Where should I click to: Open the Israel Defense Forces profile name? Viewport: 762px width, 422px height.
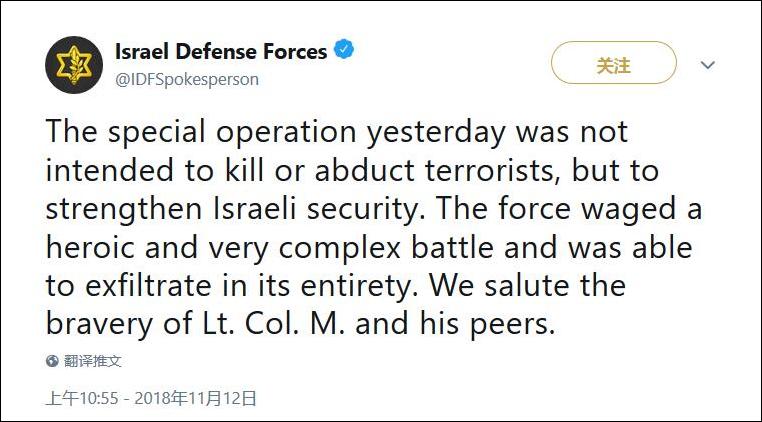pos(221,51)
